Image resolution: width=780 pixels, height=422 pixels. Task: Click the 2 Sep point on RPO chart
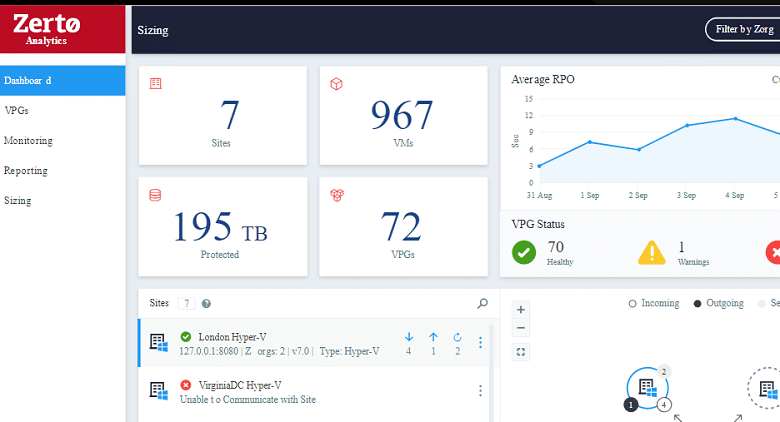click(x=639, y=149)
